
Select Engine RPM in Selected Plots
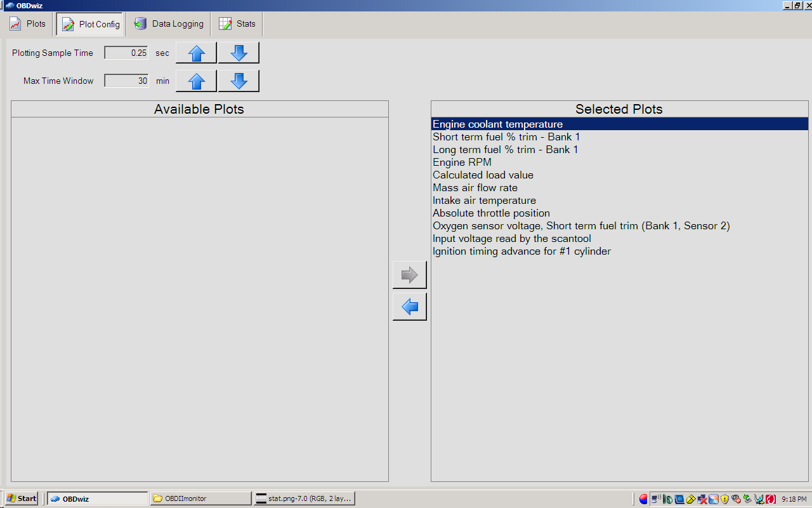462,163
